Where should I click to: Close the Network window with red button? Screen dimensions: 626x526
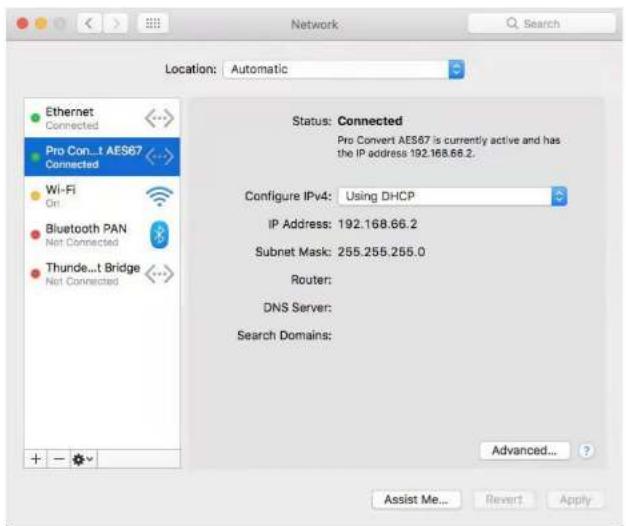(22, 24)
